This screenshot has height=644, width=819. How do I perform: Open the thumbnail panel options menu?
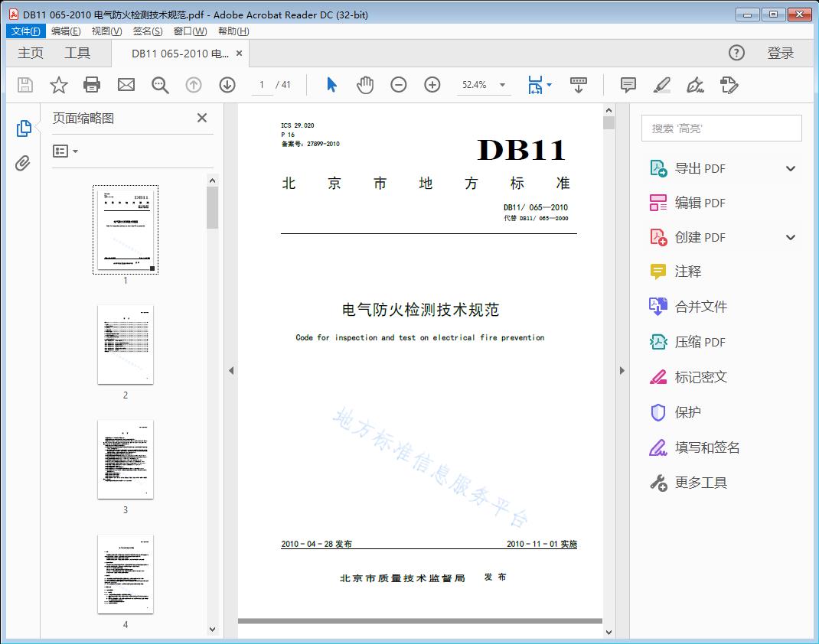[64, 151]
